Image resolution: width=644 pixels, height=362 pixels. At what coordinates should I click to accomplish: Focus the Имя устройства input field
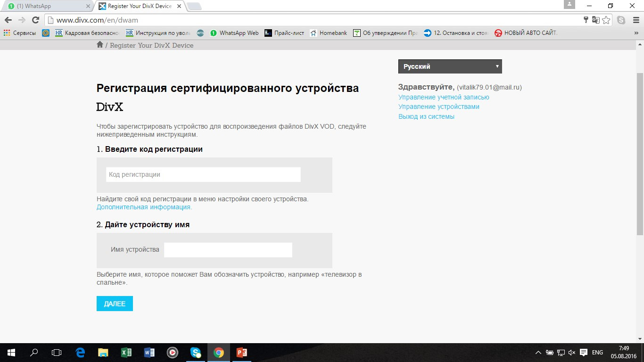[x=228, y=250]
